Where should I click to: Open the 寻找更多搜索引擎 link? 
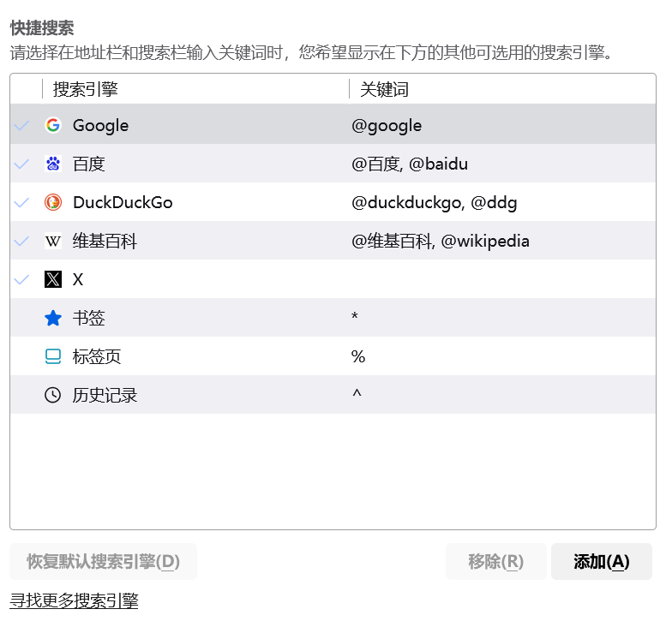point(74,600)
